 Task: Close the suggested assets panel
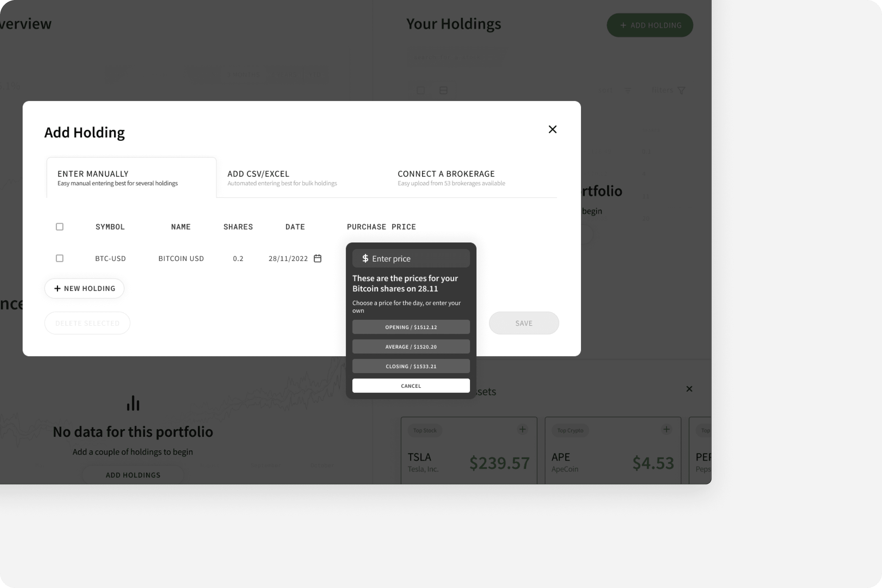pos(689,389)
